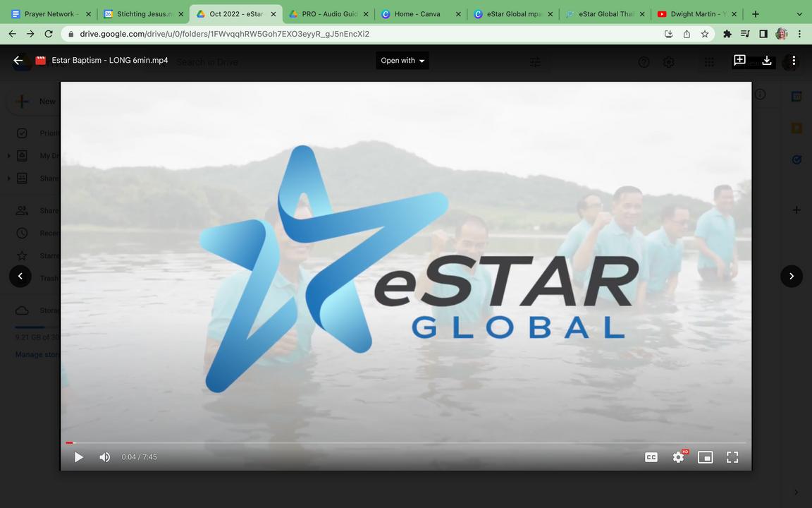812x508 pixels.
Task: Toggle Chrome side panel
Action: 763,34
